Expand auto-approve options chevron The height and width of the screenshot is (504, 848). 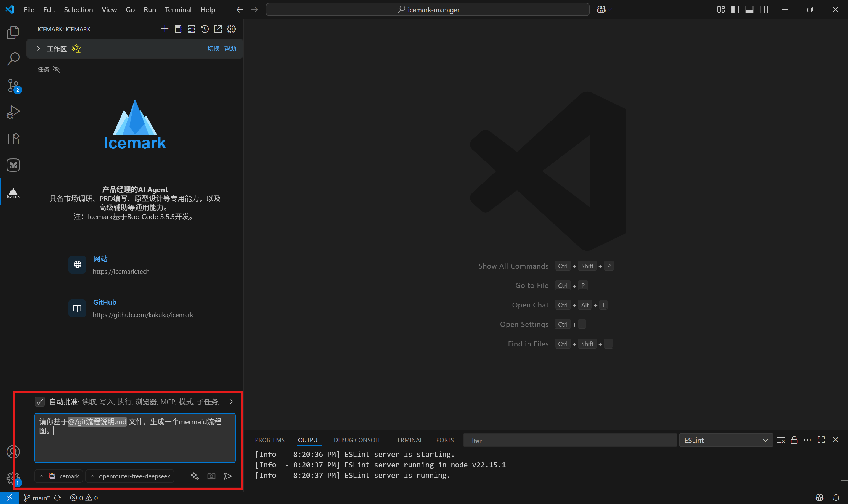click(x=231, y=402)
